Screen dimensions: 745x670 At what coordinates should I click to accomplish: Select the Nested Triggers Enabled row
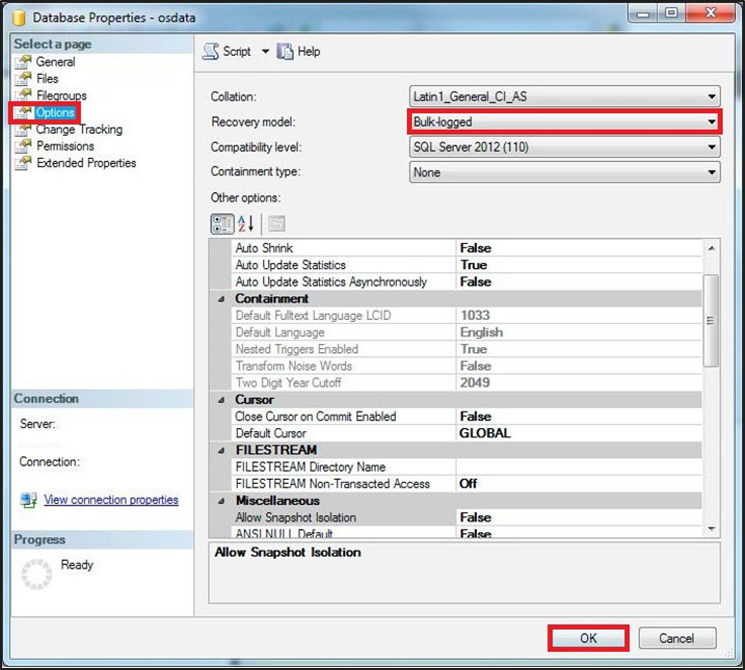click(467, 349)
